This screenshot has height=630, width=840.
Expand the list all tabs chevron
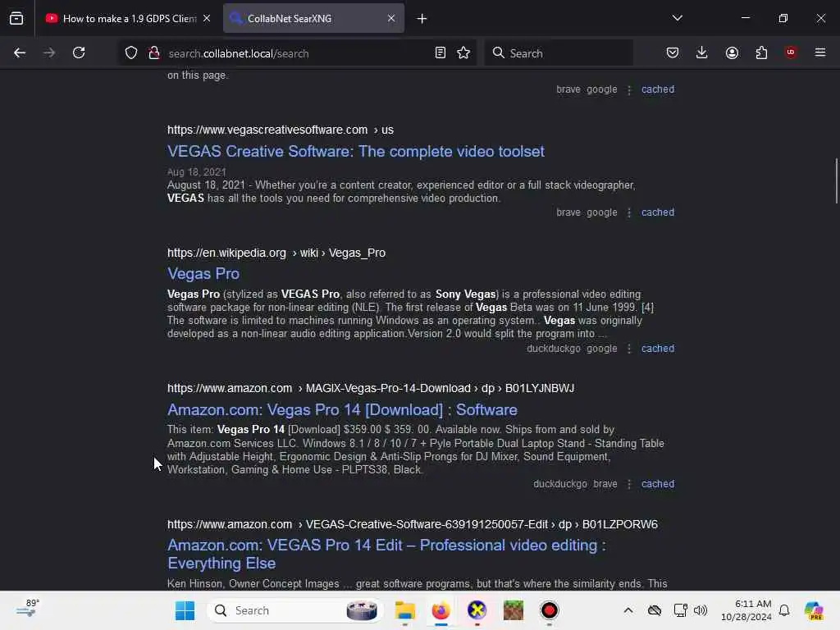click(x=677, y=18)
